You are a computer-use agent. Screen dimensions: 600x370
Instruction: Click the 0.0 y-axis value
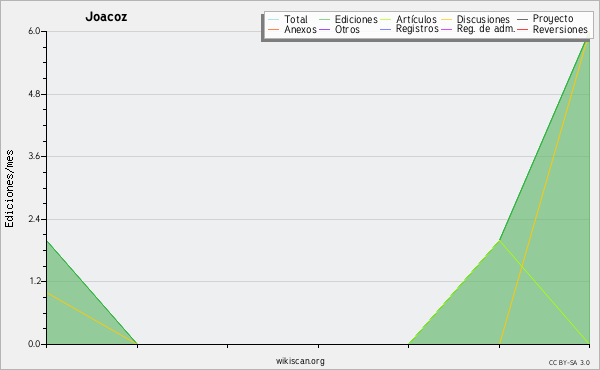34,344
